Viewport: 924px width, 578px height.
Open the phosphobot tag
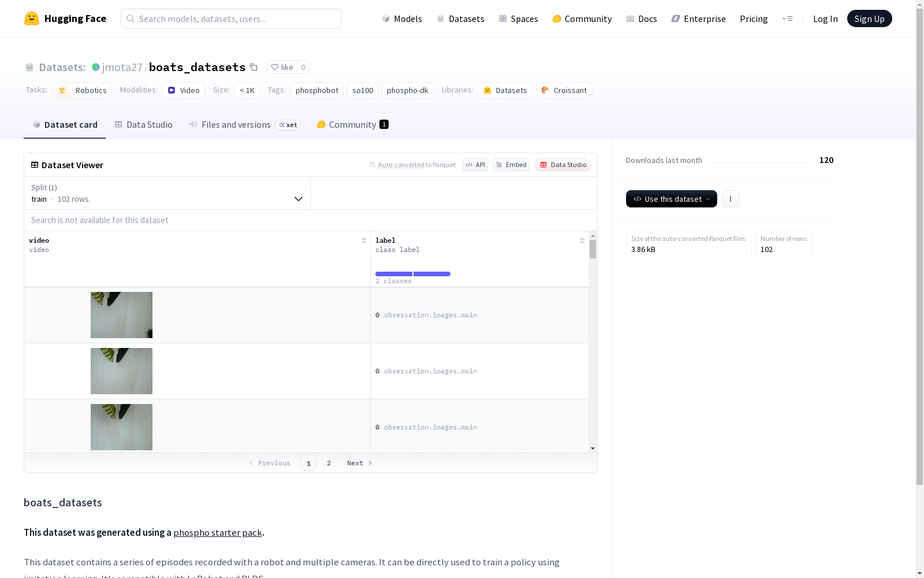[x=317, y=90]
